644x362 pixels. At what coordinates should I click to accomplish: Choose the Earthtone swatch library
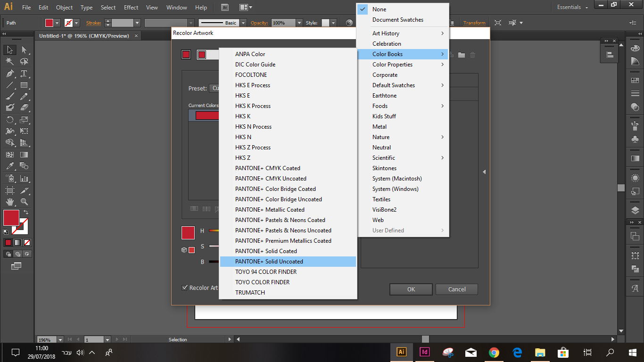point(403,96)
